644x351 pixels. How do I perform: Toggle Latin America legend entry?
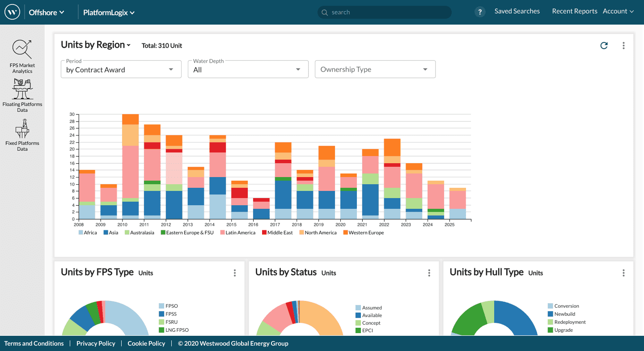point(237,233)
